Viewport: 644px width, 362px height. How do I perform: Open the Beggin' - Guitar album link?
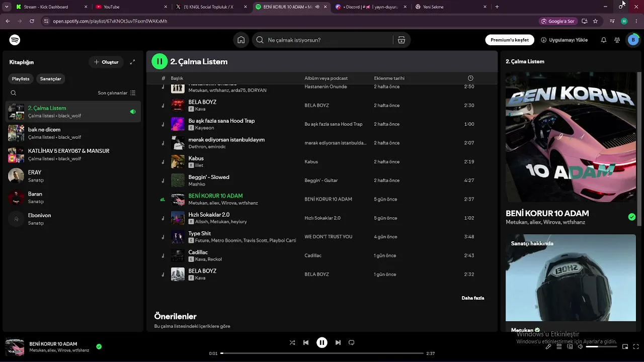tap(321, 180)
